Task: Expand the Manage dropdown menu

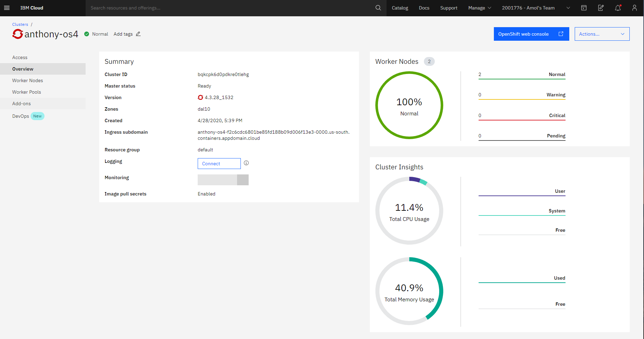Action: click(480, 8)
